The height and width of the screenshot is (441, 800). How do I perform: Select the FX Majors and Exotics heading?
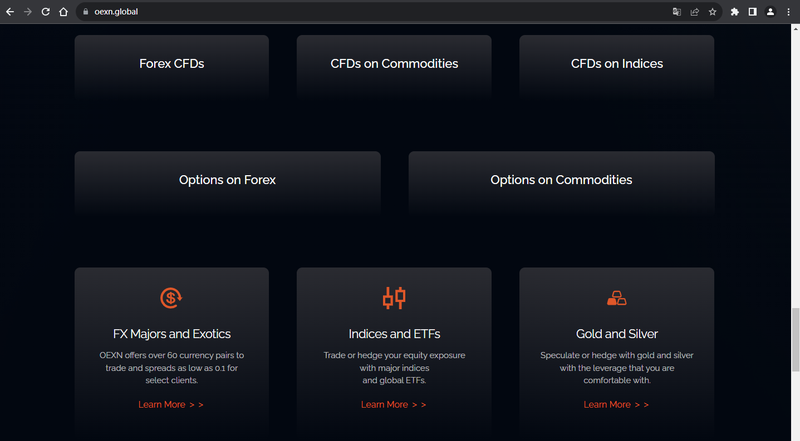click(x=171, y=334)
